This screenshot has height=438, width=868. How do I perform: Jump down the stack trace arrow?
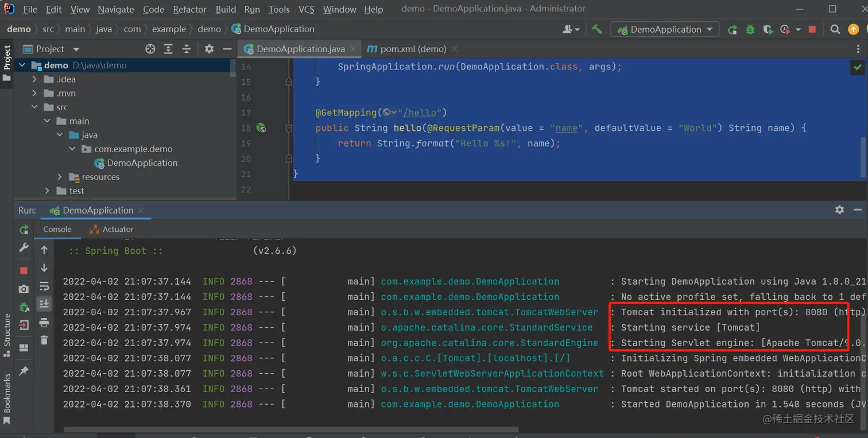coord(44,268)
